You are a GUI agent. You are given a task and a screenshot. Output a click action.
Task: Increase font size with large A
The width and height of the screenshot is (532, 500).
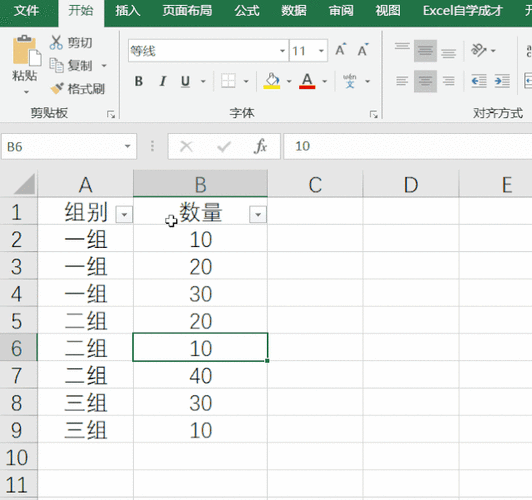(341, 50)
